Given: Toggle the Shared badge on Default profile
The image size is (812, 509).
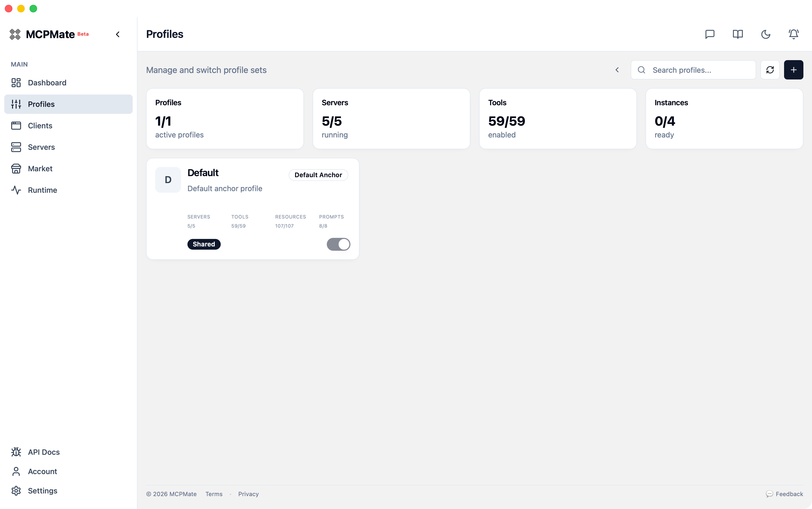Looking at the screenshot, I should point(204,244).
